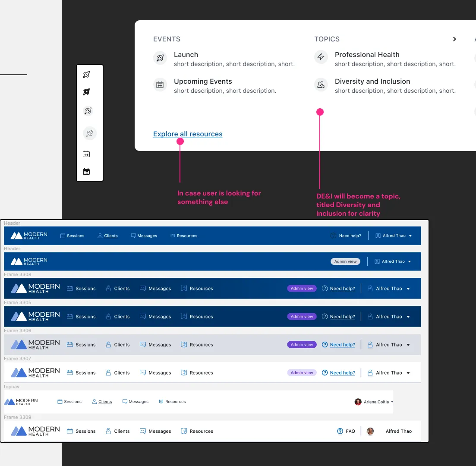Open the Alfred Thao dropdown in Frame 3307
Viewport: 476px width, 466px height.
point(388,372)
